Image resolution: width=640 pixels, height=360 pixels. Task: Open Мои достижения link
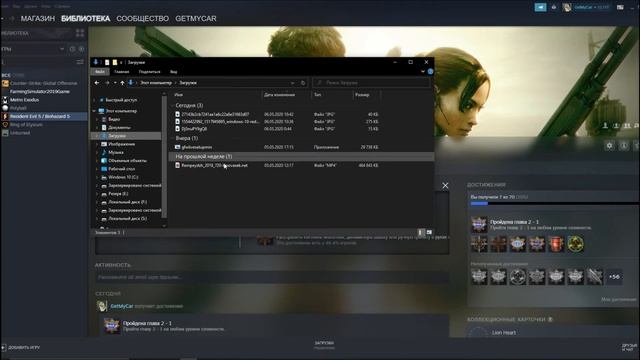pyautogui.click(x=618, y=300)
